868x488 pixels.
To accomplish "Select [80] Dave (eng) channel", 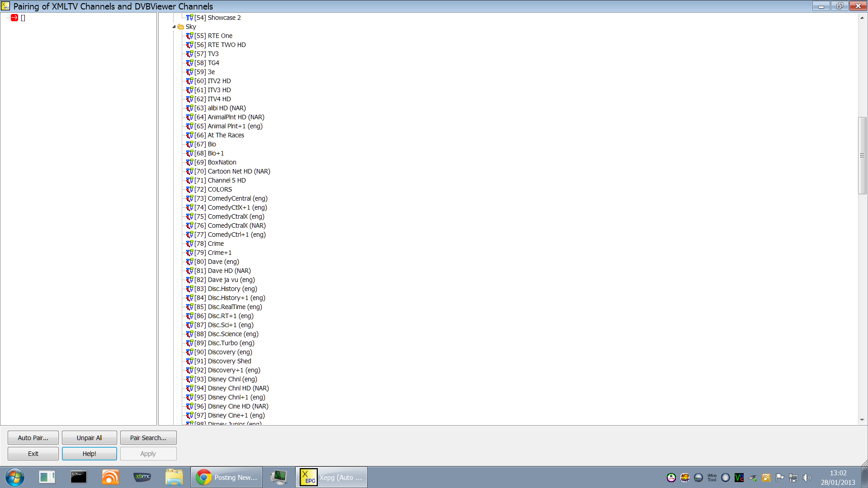I will pos(217,262).
